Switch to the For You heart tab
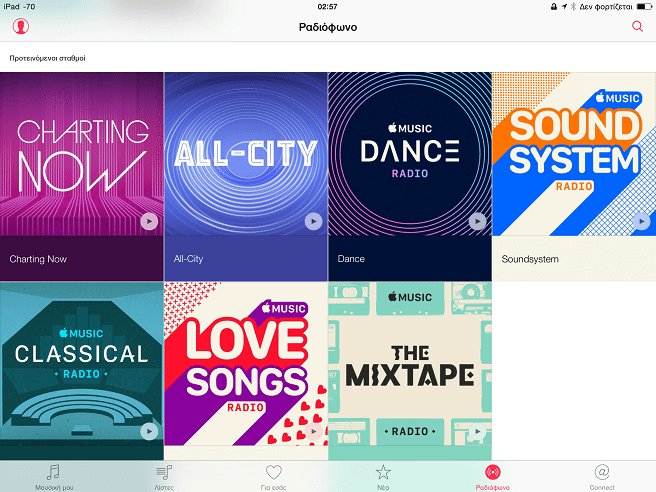 tap(274, 477)
